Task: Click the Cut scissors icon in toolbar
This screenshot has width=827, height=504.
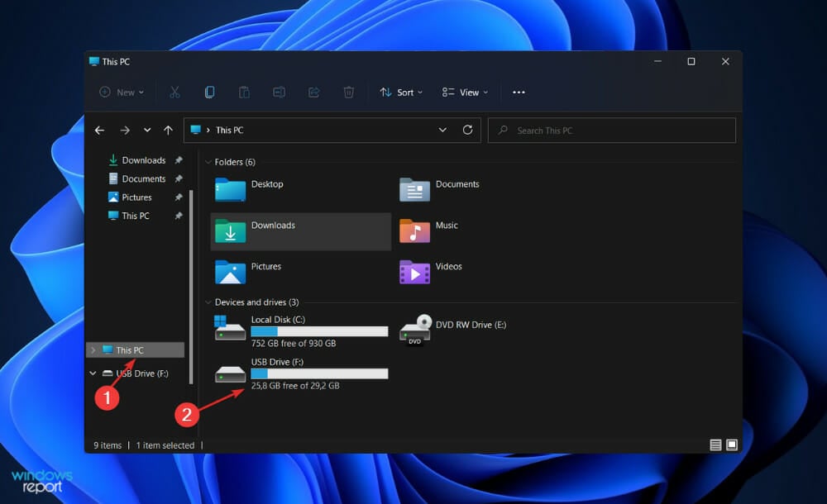Action: click(174, 93)
